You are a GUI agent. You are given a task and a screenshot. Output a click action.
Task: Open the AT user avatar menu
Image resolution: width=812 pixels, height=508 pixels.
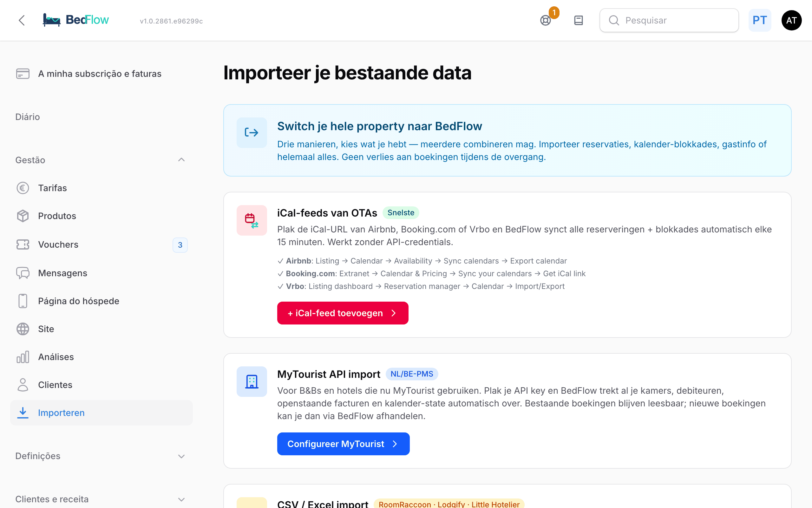tap(791, 21)
